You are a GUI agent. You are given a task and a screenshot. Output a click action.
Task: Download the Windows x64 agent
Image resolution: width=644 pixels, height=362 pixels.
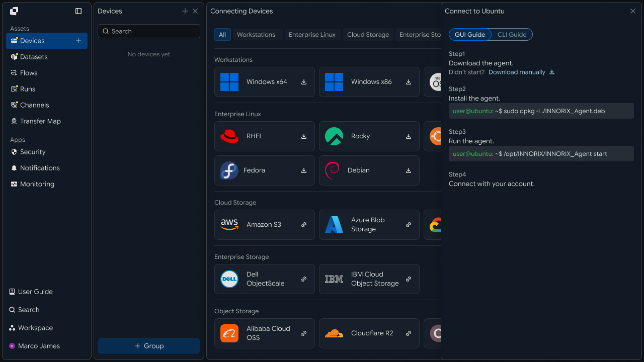(x=304, y=82)
